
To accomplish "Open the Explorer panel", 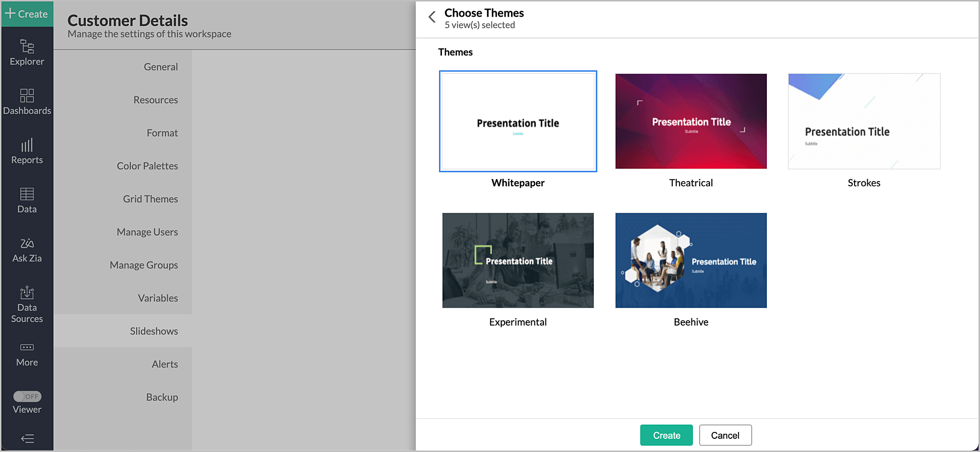I will point(27,52).
